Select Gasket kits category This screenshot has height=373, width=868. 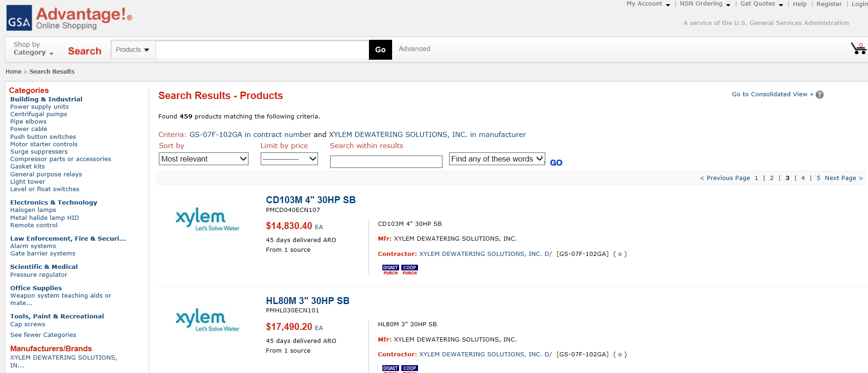coord(27,166)
